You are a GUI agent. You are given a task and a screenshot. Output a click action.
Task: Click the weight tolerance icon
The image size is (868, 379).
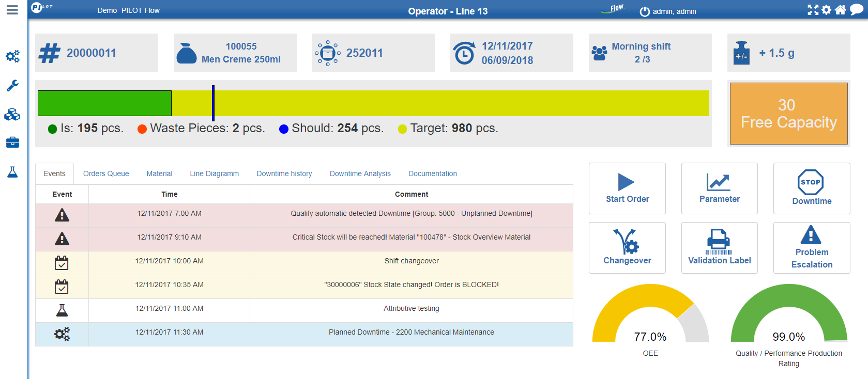click(741, 53)
